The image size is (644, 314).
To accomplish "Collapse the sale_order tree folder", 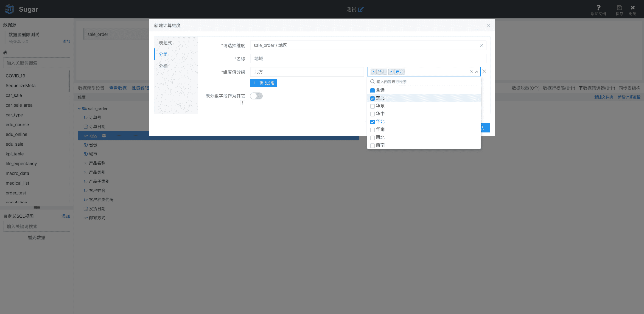I will click(79, 109).
